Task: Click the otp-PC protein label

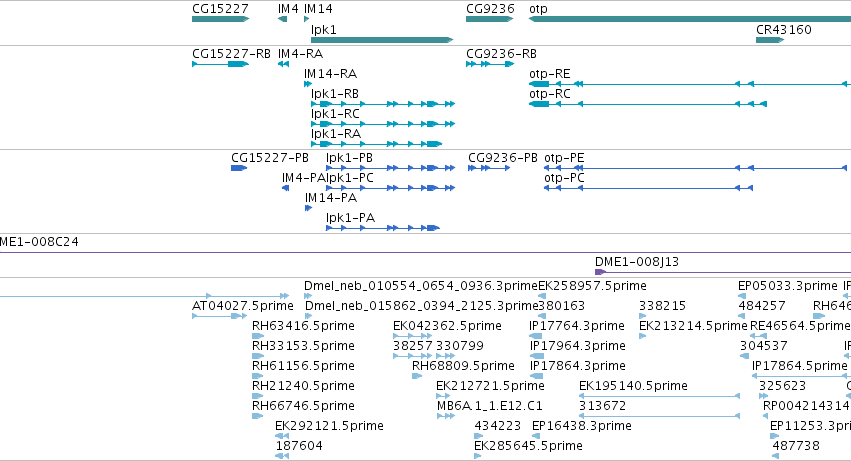Action: (x=564, y=178)
